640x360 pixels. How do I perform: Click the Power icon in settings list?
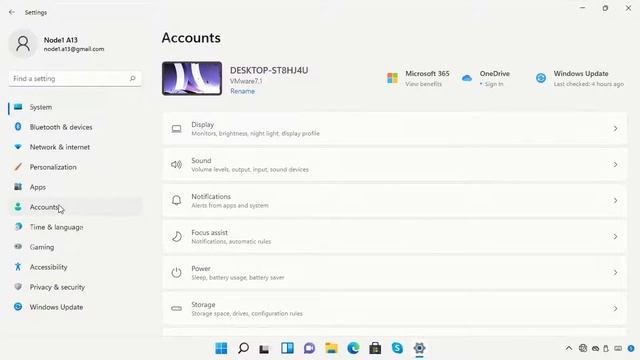(176, 273)
